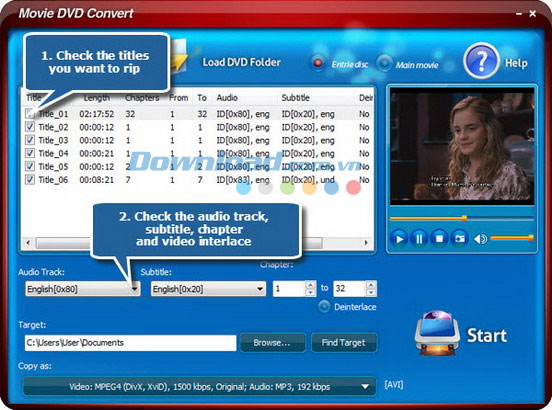Uncheck the Title_03 checkbox
The width and height of the screenshot is (552, 410).
click(30, 140)
